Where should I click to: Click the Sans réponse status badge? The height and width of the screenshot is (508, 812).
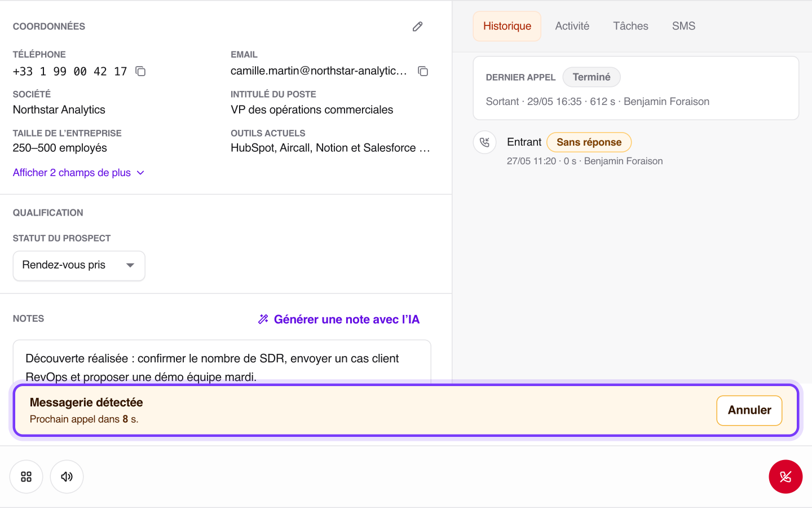[x=589, y=142]
